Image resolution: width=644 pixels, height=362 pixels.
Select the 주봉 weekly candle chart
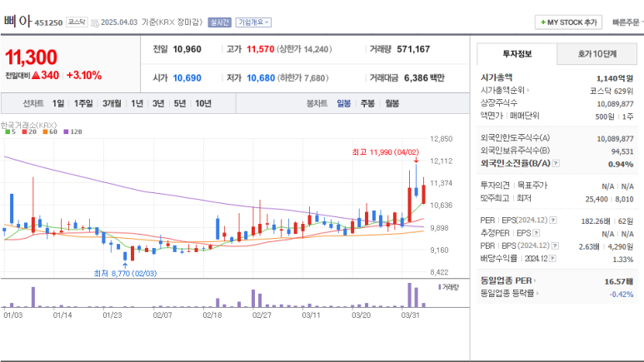(367, 103)
